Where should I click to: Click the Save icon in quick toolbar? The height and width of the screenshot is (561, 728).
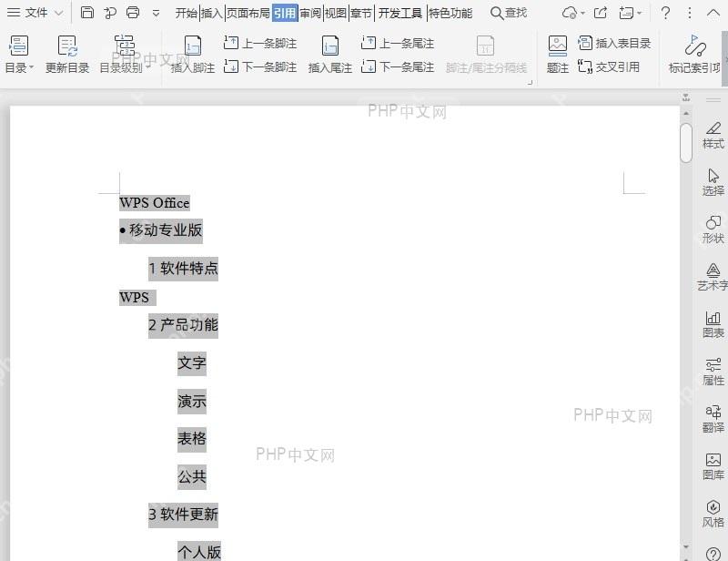click(x=86, y=13)
